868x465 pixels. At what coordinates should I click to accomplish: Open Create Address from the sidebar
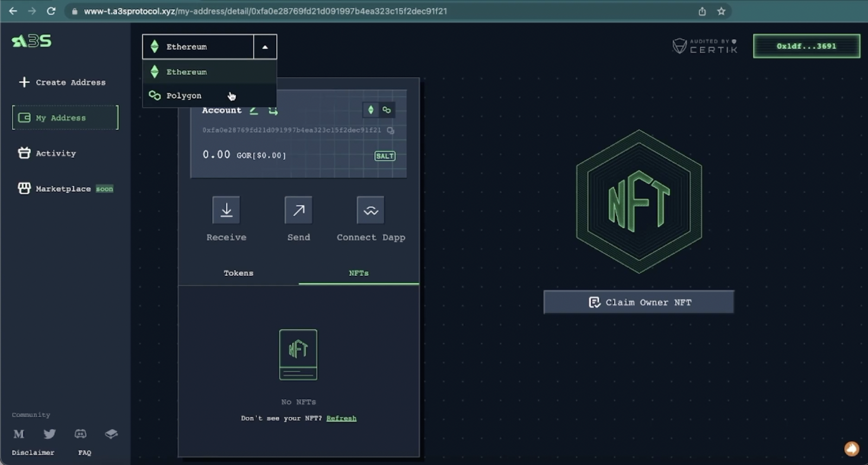point(62,82)
